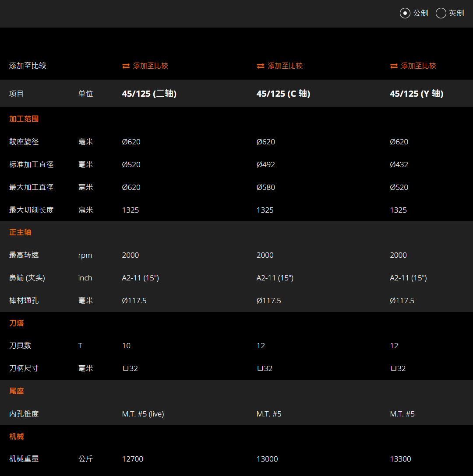Click the 刀塔 section heading

coord(17,323)
